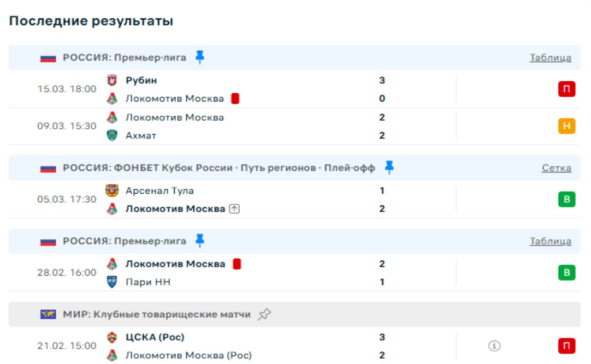Click the ЦСКА club logo
591x364 pixels.
[112, 337]
